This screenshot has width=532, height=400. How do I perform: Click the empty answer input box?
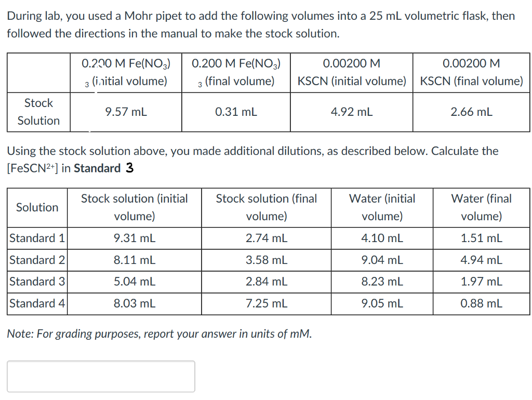click(101, 376)
